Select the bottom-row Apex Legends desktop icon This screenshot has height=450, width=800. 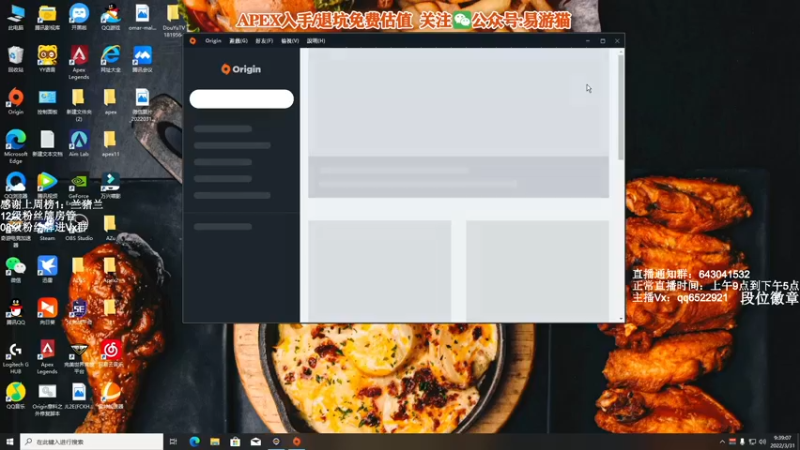pyautogui.click(x=47, y=358)
